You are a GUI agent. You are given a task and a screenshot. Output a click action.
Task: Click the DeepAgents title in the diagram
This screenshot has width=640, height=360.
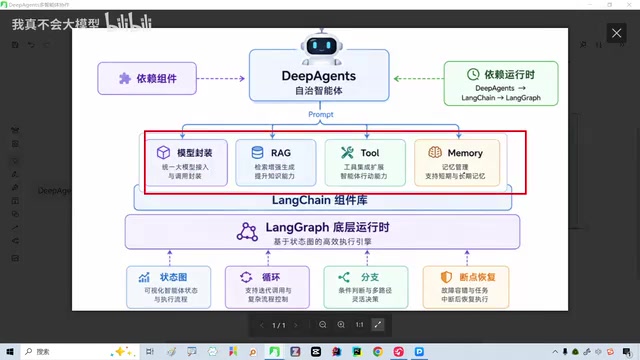click(x=319, y=76)
